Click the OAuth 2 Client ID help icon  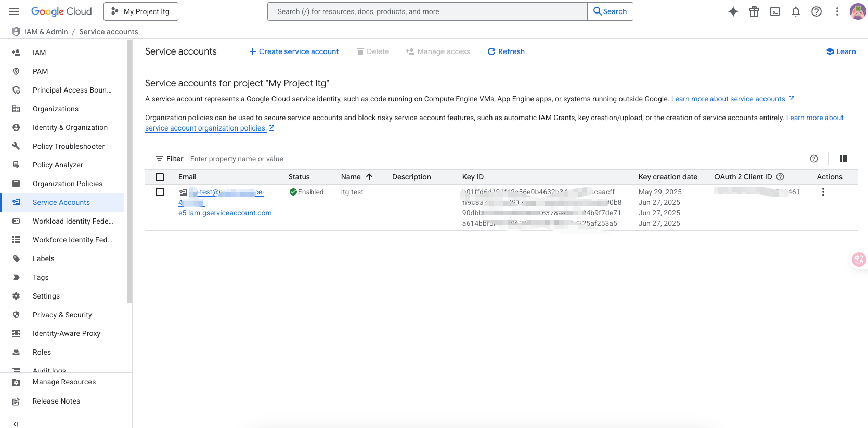point(780,177)
